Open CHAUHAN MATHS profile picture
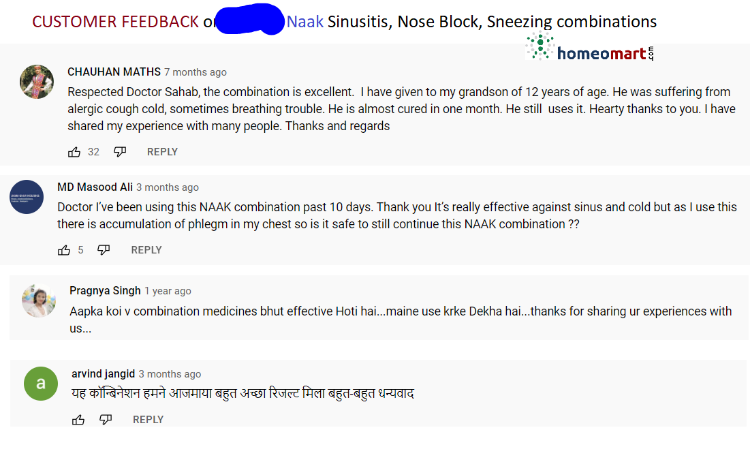 click(37, 82)
